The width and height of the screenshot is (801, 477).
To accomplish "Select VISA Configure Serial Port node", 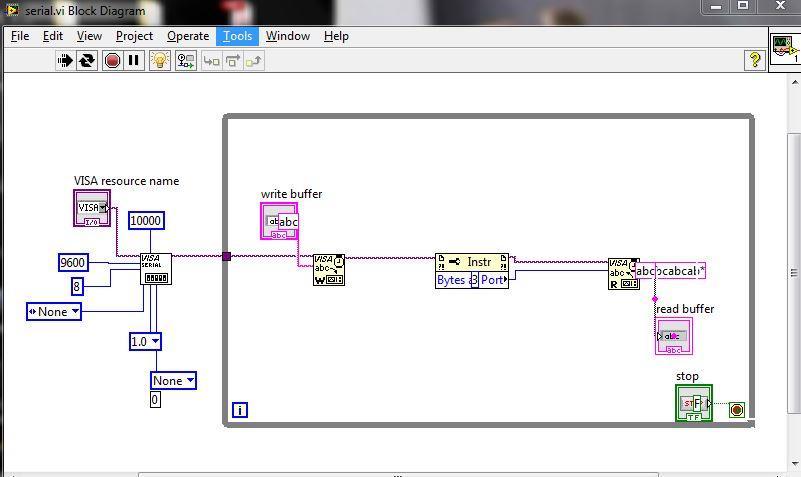I will [x=156, y=269].
